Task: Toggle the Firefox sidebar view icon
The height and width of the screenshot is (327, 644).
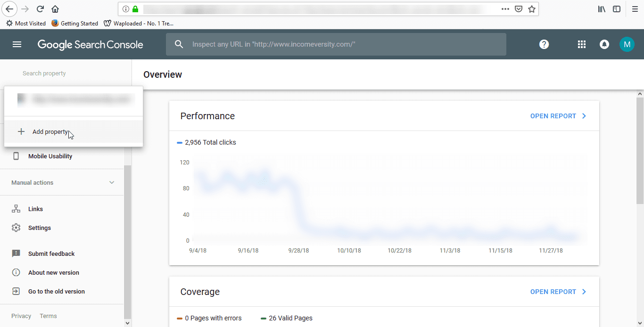Action: pos(617,9)
